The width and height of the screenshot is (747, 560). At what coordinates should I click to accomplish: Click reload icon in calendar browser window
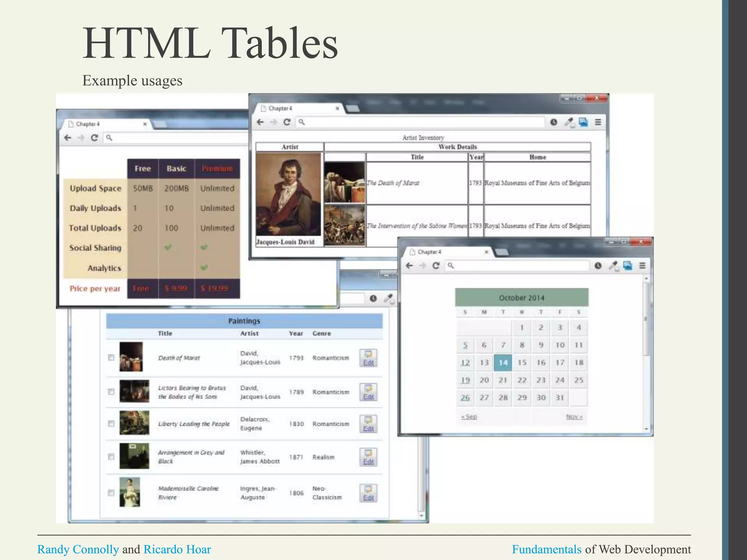(x=436, y=265)
